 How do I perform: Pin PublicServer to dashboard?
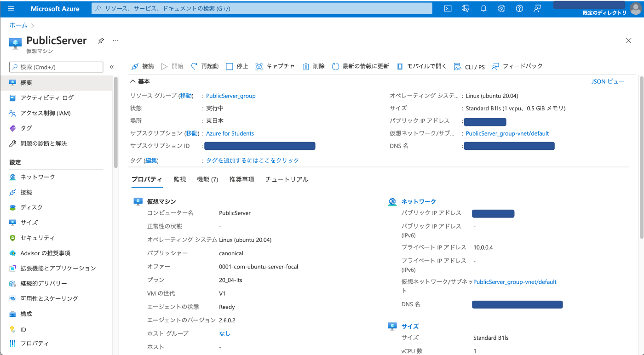pos(101,40)
